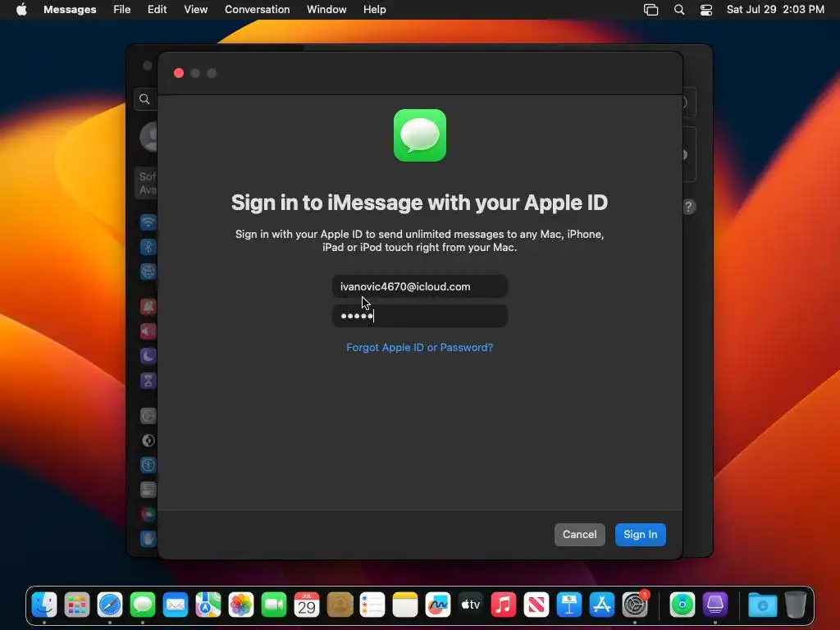The image size is (840, 630).
Task: Launch Find My from the Dock
Action: click(x=682, y=605)
